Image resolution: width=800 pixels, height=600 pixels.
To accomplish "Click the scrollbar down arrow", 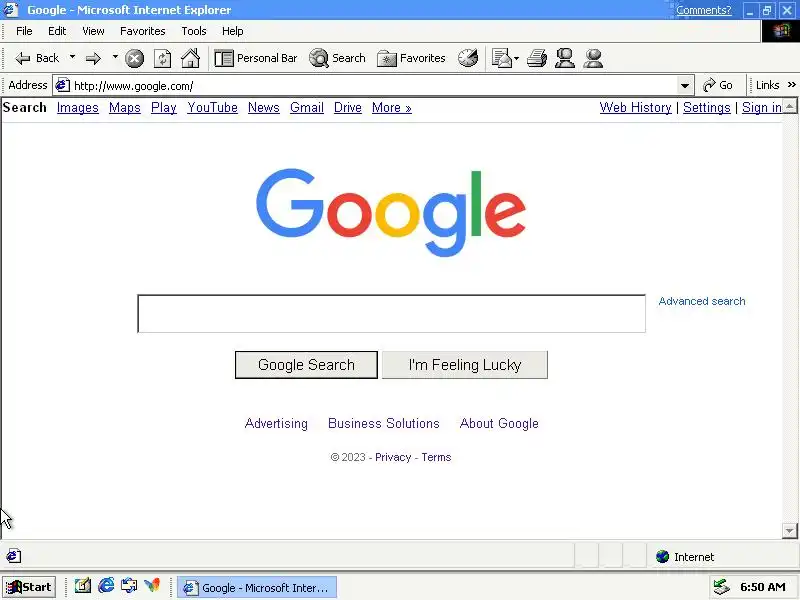I will 789,531.
